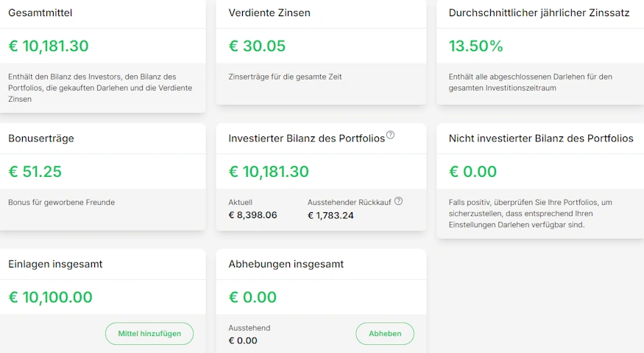Click the Gesamtmittel amount € 10,181.30
The image size is (644, 353).
[49, 46]
